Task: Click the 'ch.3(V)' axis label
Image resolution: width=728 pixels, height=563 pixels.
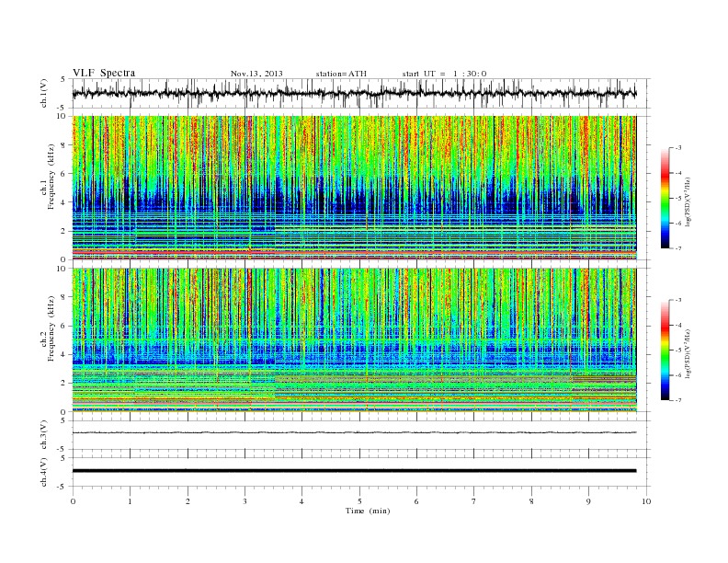Action: (x=44, y=435)
